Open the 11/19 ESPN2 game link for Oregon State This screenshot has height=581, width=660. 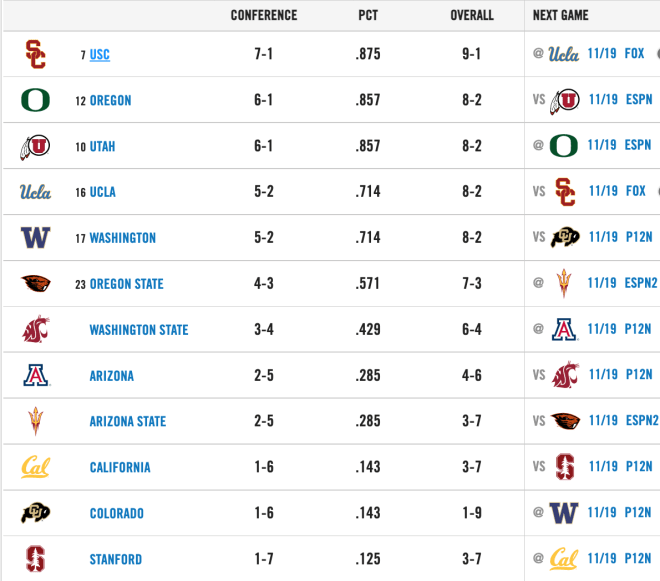(x=622, y=283)
